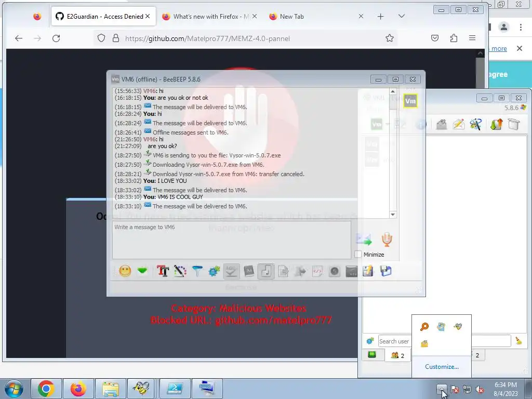Viewport: 532px width, 399px height.
Task: Open the font chooser (TT icon)
Action: pyautogui.click(x=163, y=271)
